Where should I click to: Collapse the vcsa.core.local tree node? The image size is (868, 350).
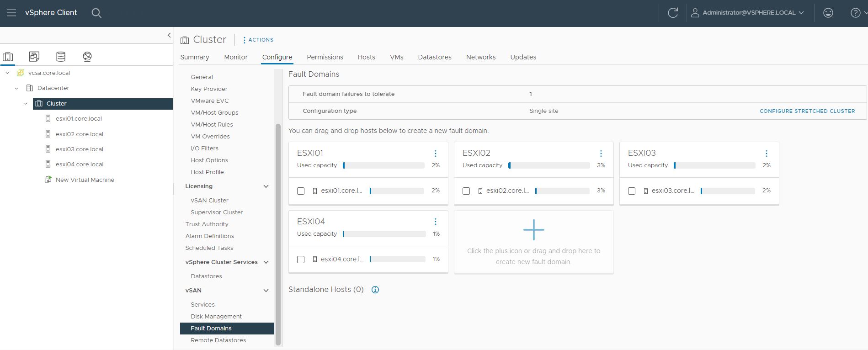7,73
